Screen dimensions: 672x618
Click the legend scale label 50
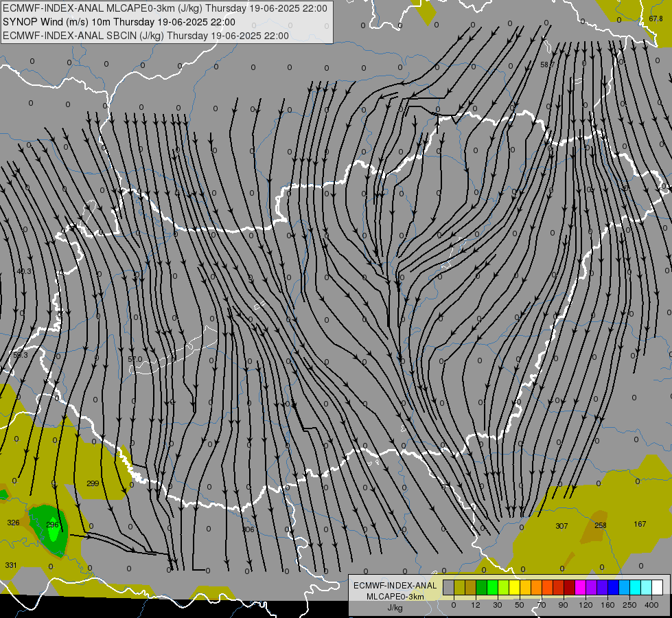[520, 606]
